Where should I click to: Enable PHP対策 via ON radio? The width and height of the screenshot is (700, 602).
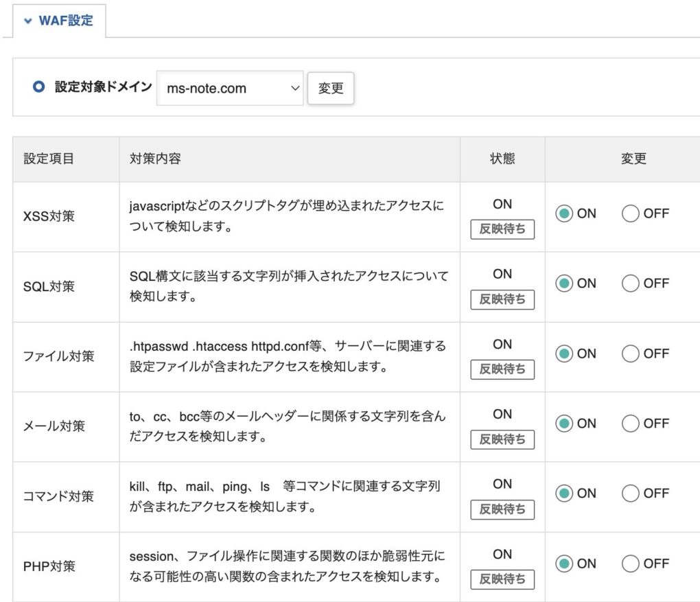point(563,564)
